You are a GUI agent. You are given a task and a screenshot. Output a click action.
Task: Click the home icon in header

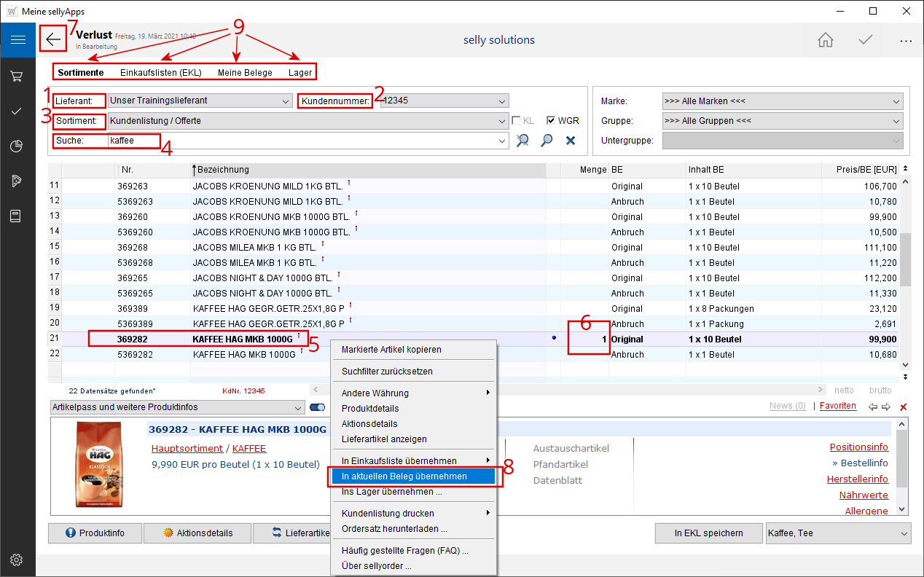click(825, 40)
